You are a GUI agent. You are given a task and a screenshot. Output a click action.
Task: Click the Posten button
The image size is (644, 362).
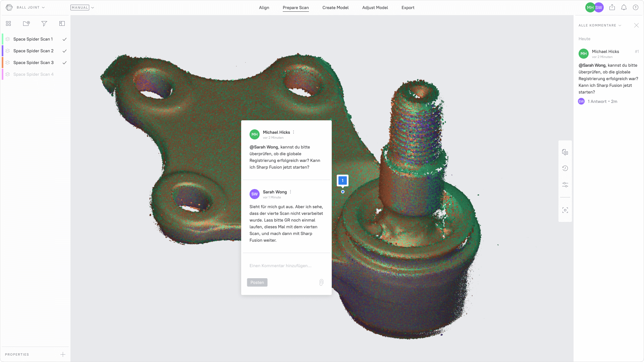click(x=257, y=283)
